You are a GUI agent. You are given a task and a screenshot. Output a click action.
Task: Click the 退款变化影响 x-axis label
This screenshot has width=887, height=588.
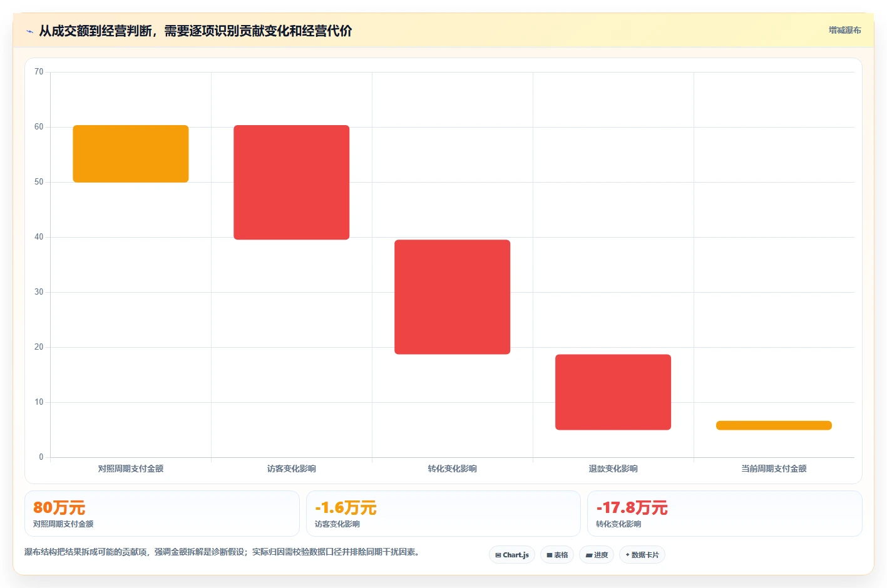[613, 469]
